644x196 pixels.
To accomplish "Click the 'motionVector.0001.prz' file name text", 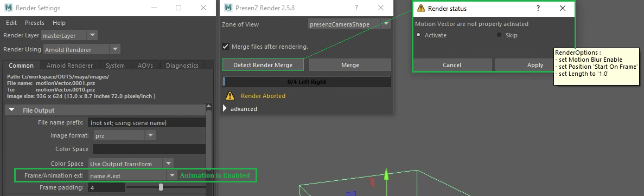I will (x=65, y=83).
